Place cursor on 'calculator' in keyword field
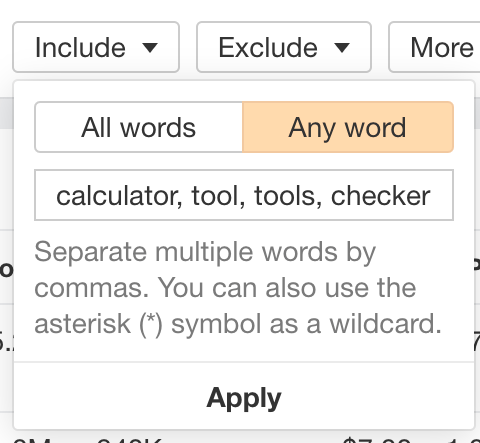The image size is (480, 443). click(119, 196)
